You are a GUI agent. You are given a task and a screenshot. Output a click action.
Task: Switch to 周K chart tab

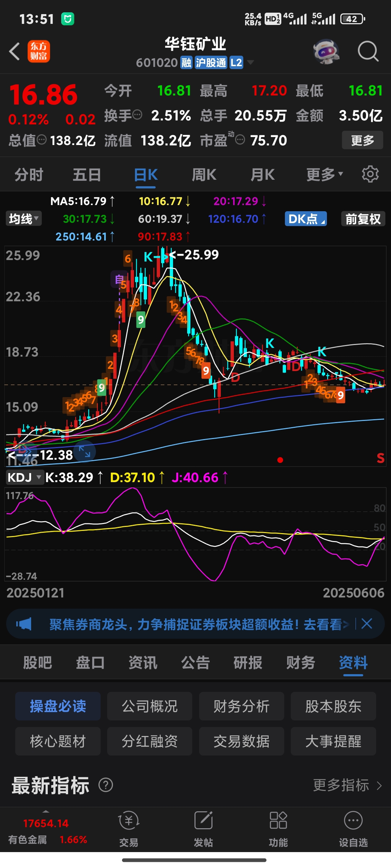tap(204, 174)
